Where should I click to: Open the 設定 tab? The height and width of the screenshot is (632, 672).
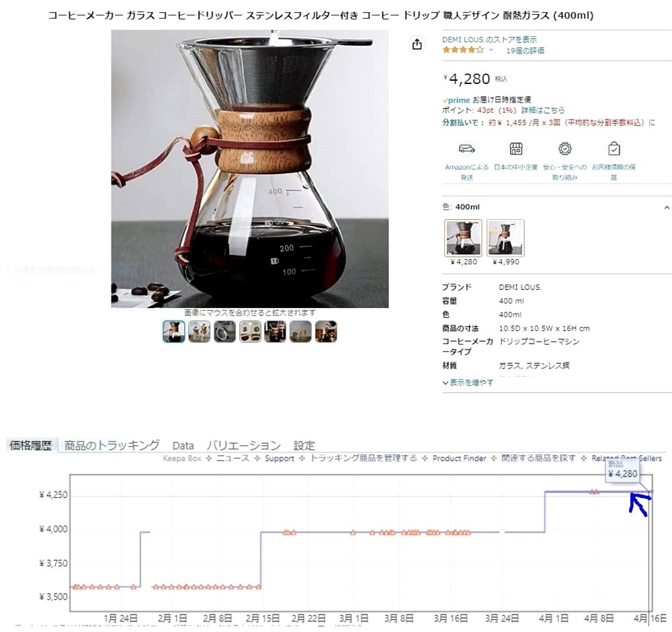coord(304,446)
